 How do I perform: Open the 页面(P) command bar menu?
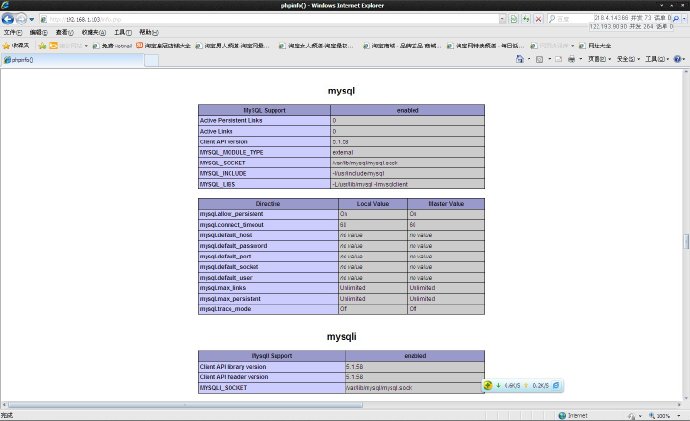[599, 59]
